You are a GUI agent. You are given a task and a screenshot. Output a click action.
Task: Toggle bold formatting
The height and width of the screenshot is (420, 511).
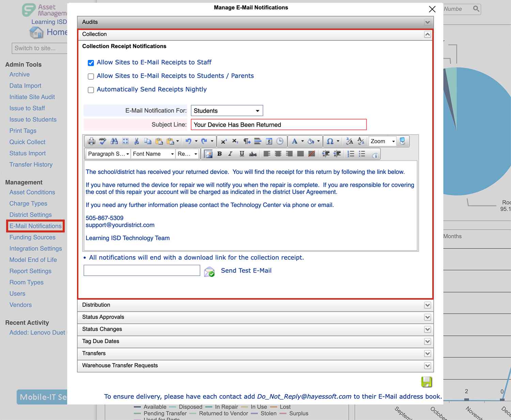point(219,154)
